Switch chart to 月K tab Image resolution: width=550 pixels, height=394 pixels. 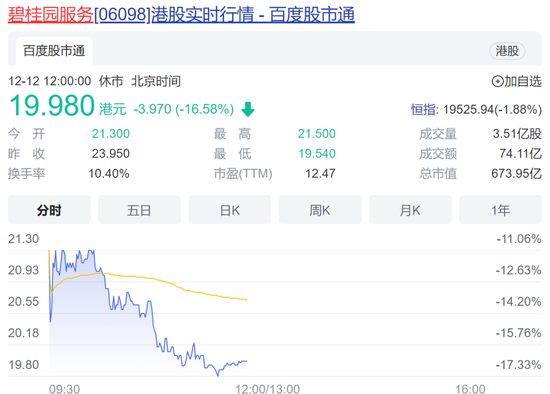click(x=410, y=210)
